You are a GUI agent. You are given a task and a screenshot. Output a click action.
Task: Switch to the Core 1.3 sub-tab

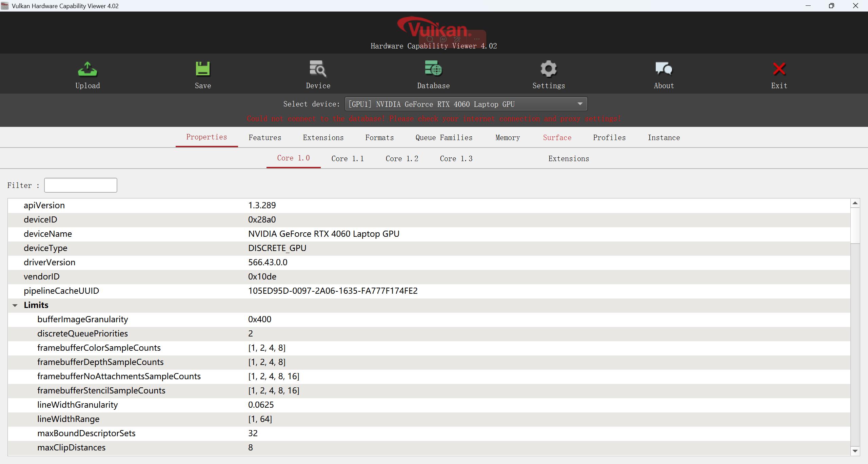point(456,159)
